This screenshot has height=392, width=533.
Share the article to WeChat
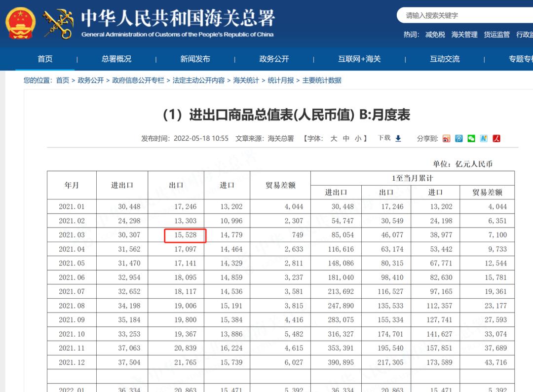[x=470, y=138]
